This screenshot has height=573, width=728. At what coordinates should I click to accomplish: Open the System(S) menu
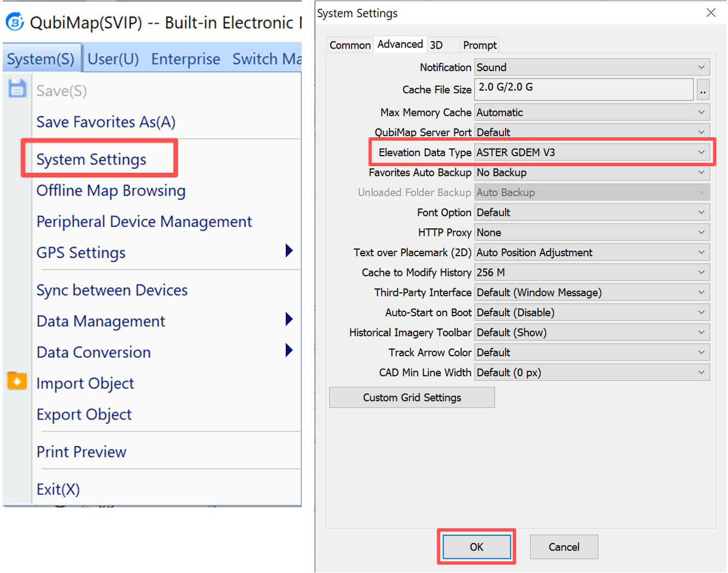(41, 58)
